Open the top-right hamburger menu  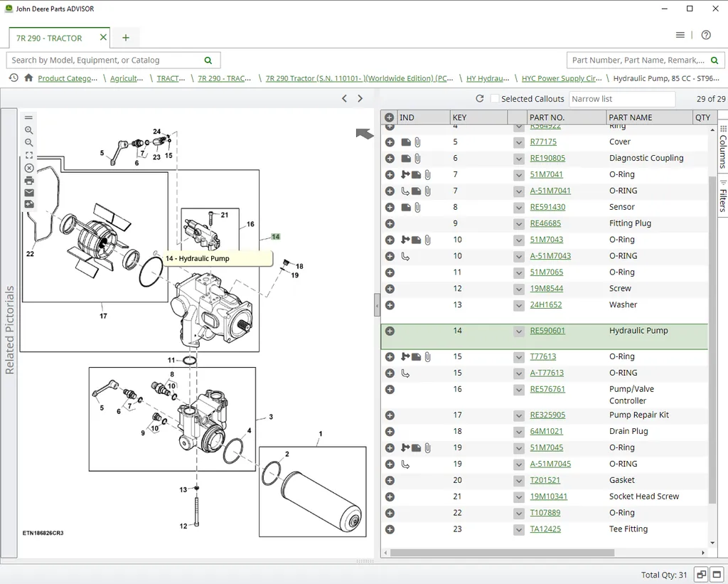pyautogui.click(x=680, y=35)
